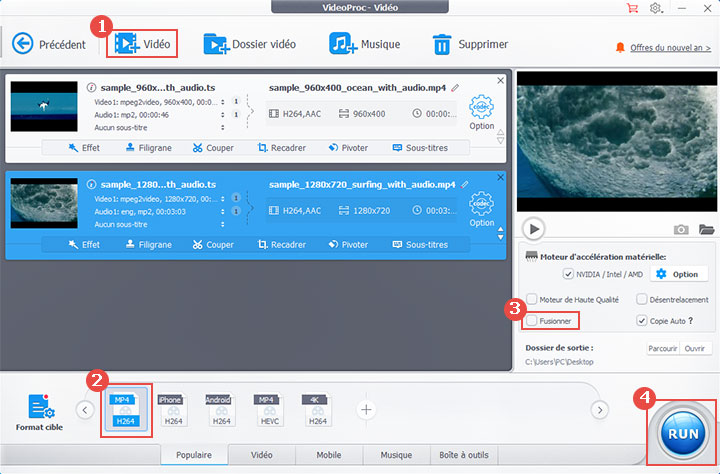Expand the Audio1 eng track selector of the surfing video
Viewport: 720px width, 474px height.
[223, 212]
